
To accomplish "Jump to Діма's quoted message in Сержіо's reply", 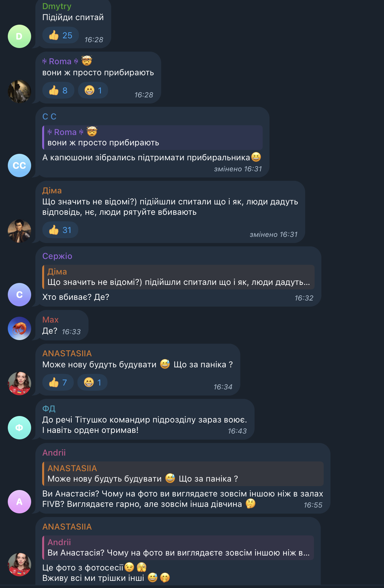I will coord(178,277).
